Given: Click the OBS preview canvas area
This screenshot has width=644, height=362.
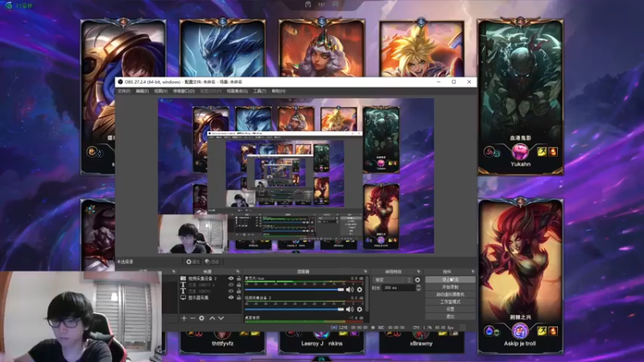Looking at the screenshot, I should click(x=295, y=175).
